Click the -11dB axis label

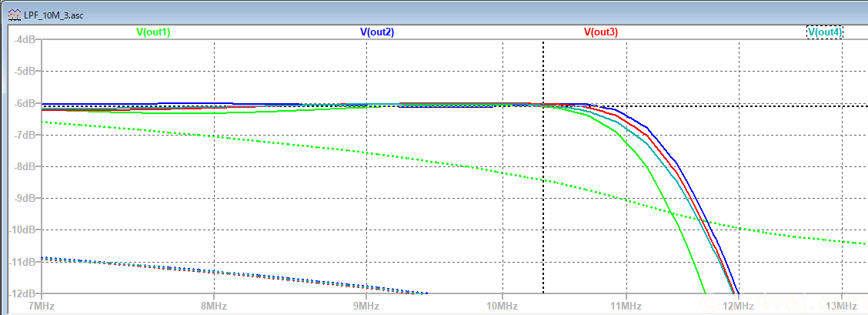[x=24, y=261]
